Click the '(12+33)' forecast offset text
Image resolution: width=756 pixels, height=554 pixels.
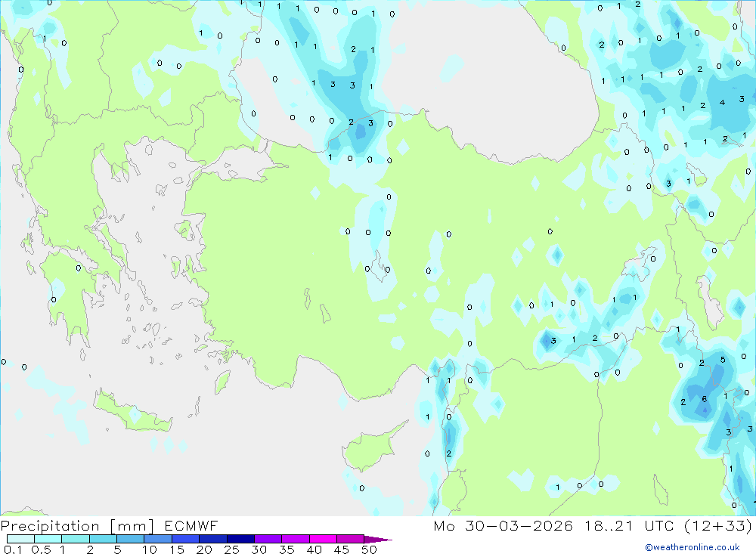[718, 525]
